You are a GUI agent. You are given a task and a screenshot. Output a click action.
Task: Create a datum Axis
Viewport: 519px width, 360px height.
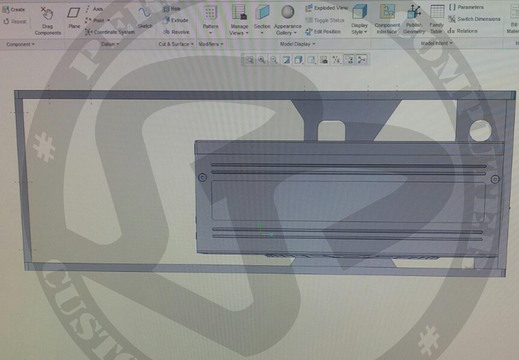(x=94, y=9)
